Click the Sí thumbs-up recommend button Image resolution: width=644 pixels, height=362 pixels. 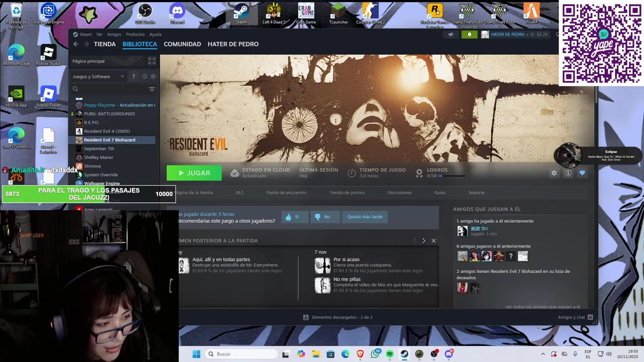(x=295, y=217)
